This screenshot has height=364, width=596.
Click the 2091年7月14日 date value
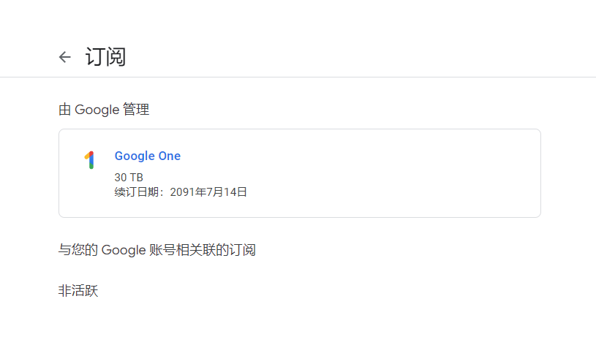(x=208, y=192)
